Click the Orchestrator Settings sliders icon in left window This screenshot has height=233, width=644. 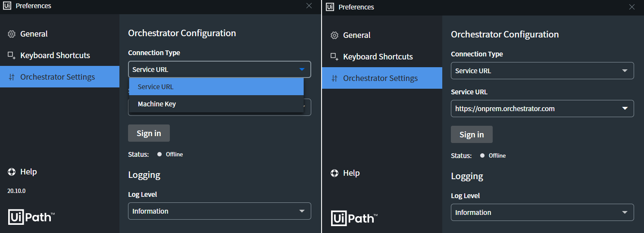tap(12, 78)
